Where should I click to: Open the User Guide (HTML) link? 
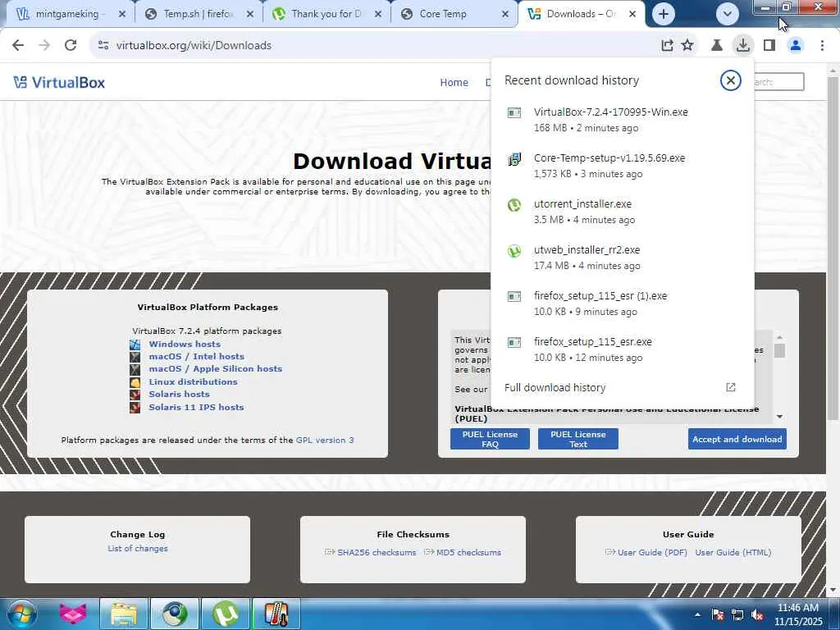[733, 552]
